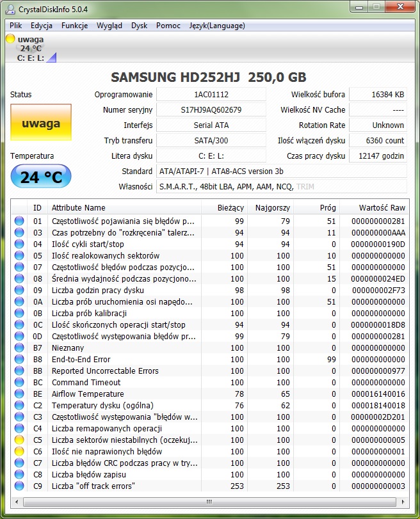Click the CrystalDiskInfo title bar icon
Screen dimensions: 420x519
(10, 9)
